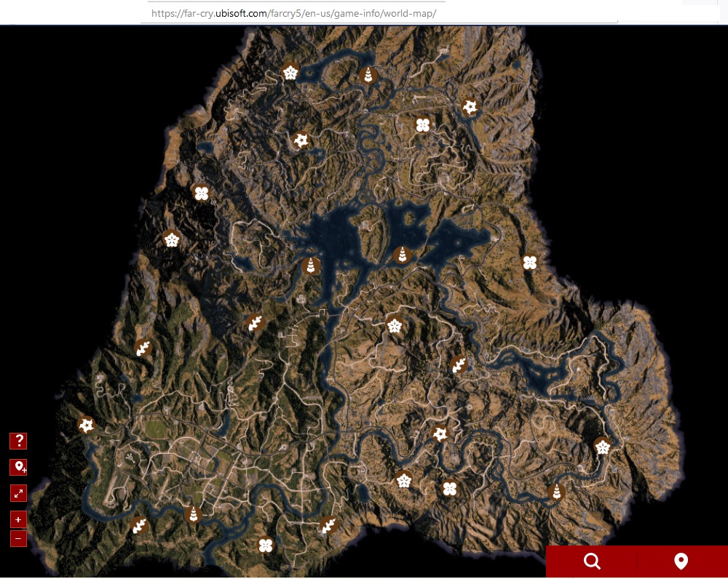
Task: Select six-petal flower marker directly south of lake
Action: click(x=394, y=326)
